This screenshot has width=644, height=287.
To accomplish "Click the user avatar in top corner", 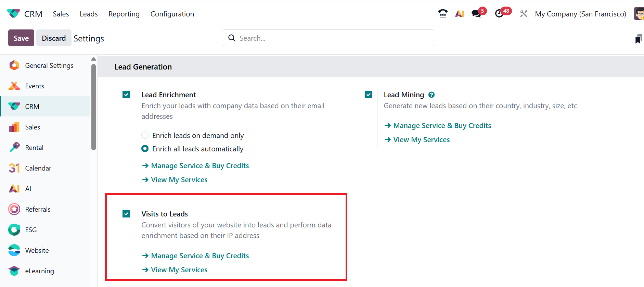I will 639,14.
